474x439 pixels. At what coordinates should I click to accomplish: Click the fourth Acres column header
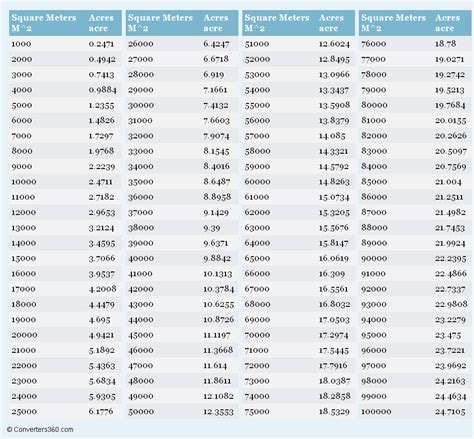(x=447, y=23)
